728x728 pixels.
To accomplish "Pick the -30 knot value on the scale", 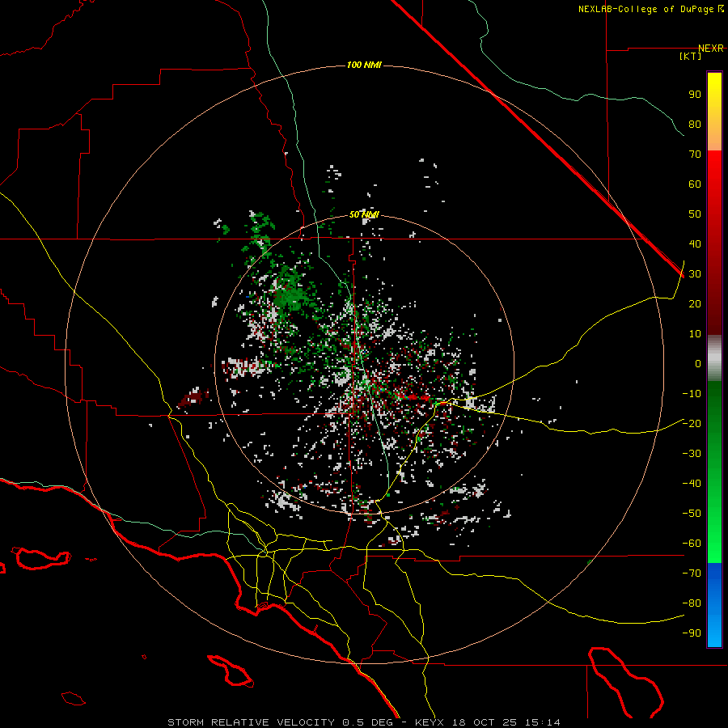I will [692, 454].
